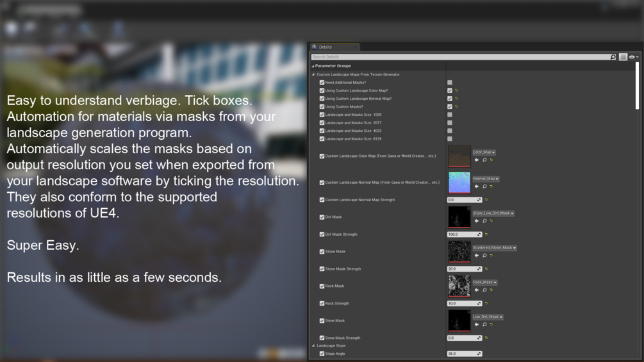This screenshot has width=644, height=362.
Task: Reset Color_Map texture to default
Action: click(x=491, y=160)
